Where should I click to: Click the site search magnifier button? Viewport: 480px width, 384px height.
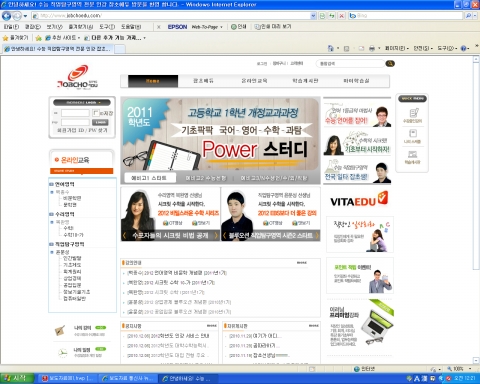pyautogui.click(x=390, y=63)
